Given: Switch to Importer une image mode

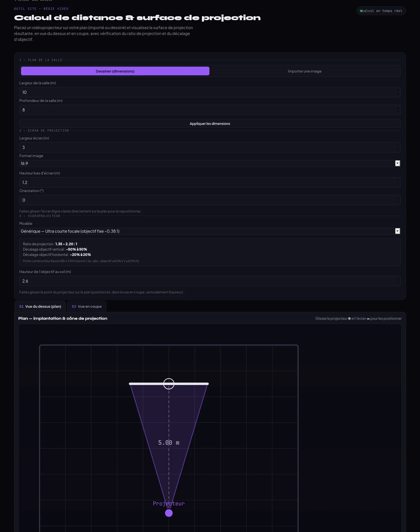Looking at the screenshot, I should 304,71.
